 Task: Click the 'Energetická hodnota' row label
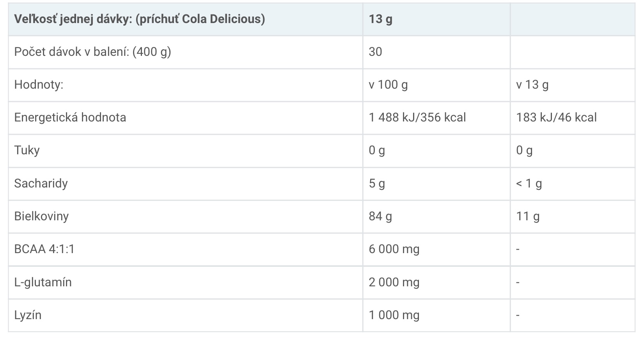[70, 118]
